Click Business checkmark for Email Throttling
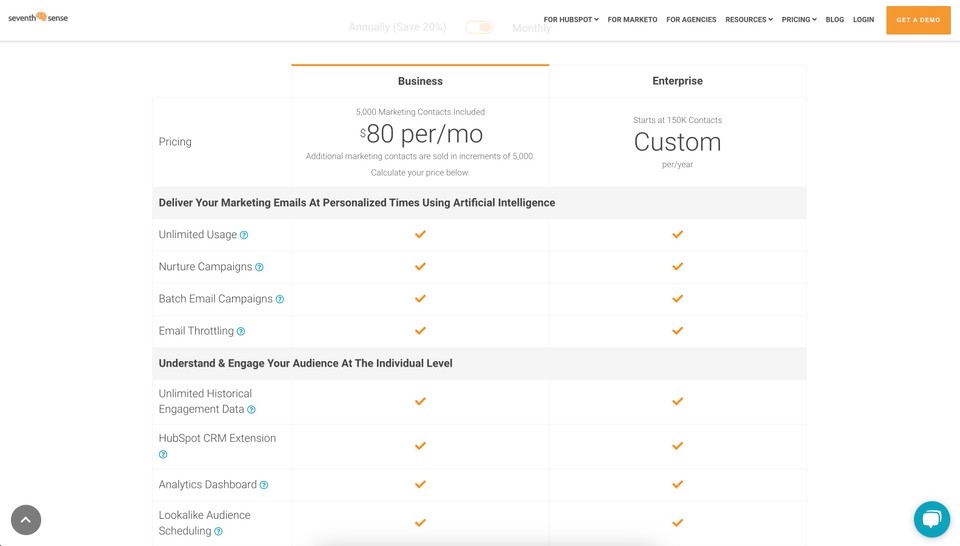The image size is (960, 546). click(x=420, y=331)
